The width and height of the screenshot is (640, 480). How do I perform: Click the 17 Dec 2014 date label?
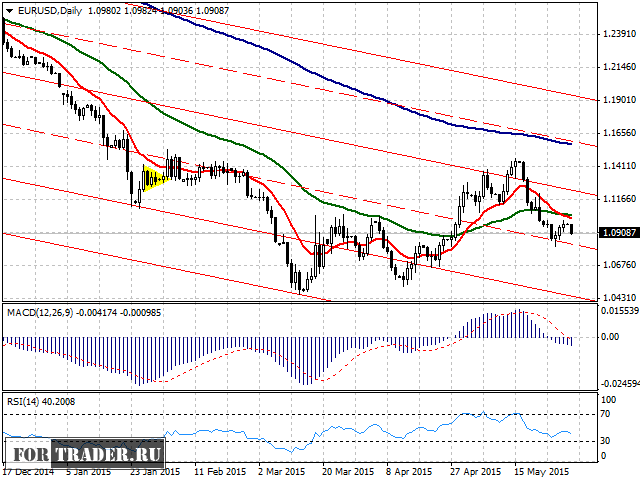pyautogui.click(x=29, y=471)
